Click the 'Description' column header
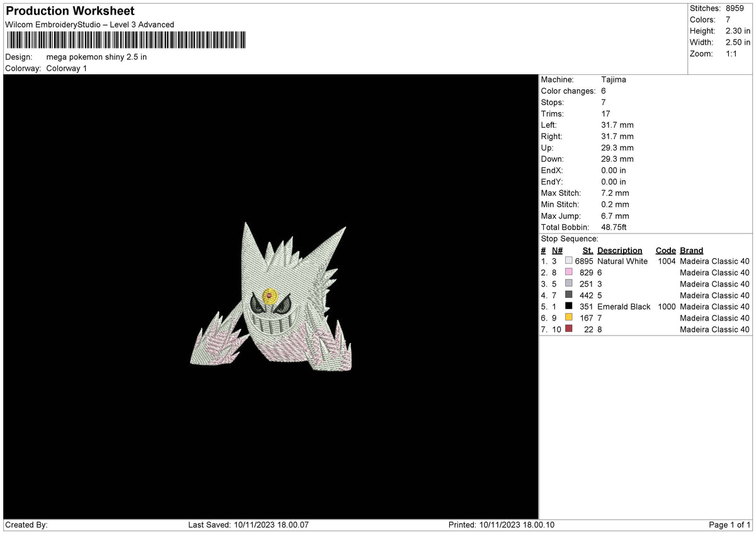Image resolution: width=756 pixels, height=534 pixels. click(620, 250)
